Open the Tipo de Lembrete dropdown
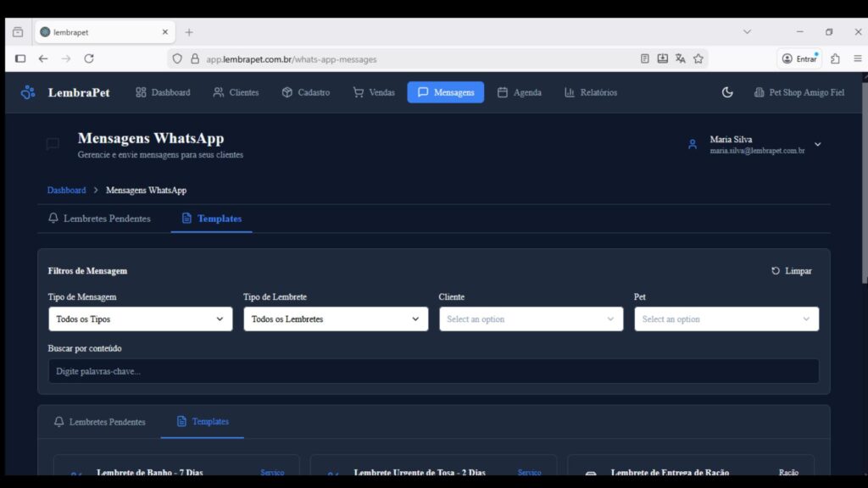 (336, 319)
